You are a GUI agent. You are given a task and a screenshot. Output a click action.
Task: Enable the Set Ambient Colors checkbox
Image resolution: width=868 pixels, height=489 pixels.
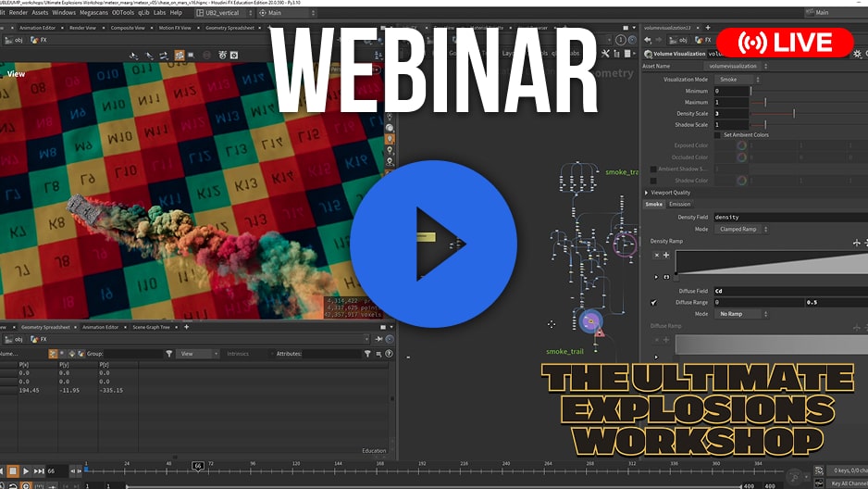pyautogui.click(x=717, y=135)
